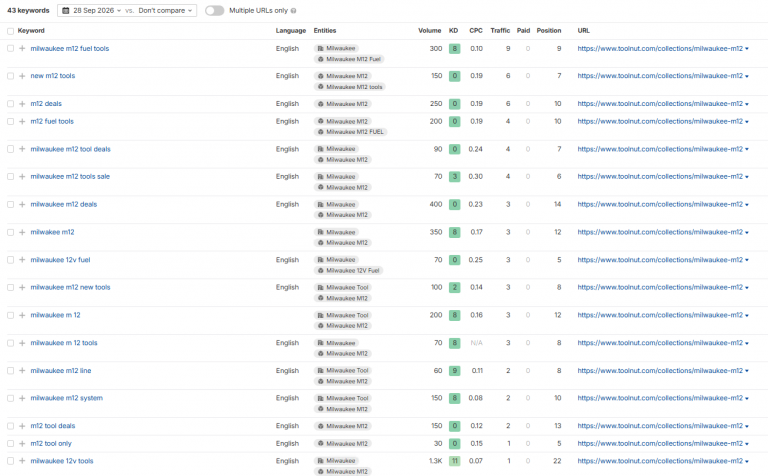This screenshot has width=768, height=476.
Task: Sort by Traffic column header
Action: pos(500,30)
